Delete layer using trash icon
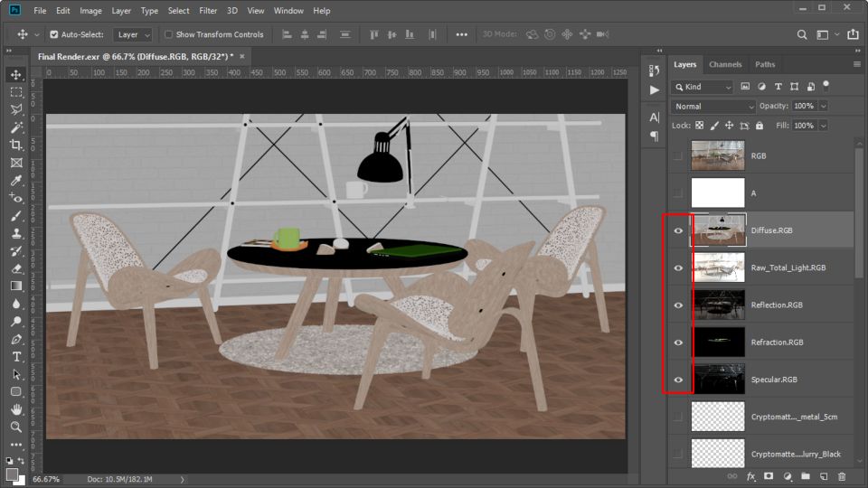 [x=842, y=476]
